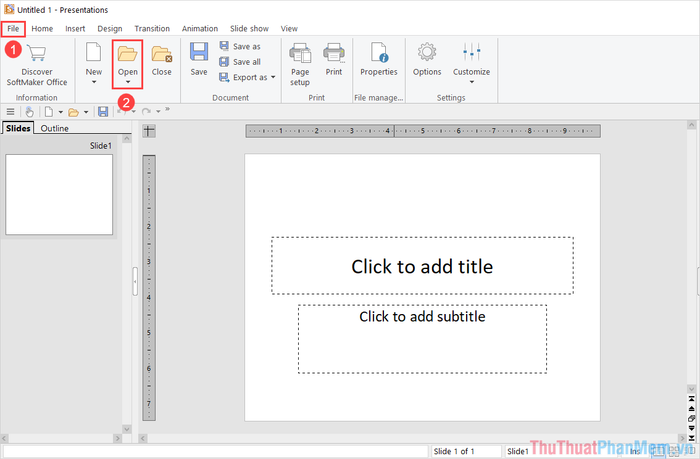Open the Insert ribbon tab
The image size is (700, 459).
point(75,29)
